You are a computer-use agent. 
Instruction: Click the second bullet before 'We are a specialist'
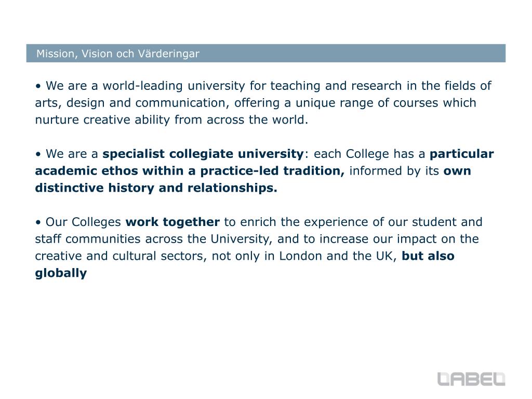[38, 154]
